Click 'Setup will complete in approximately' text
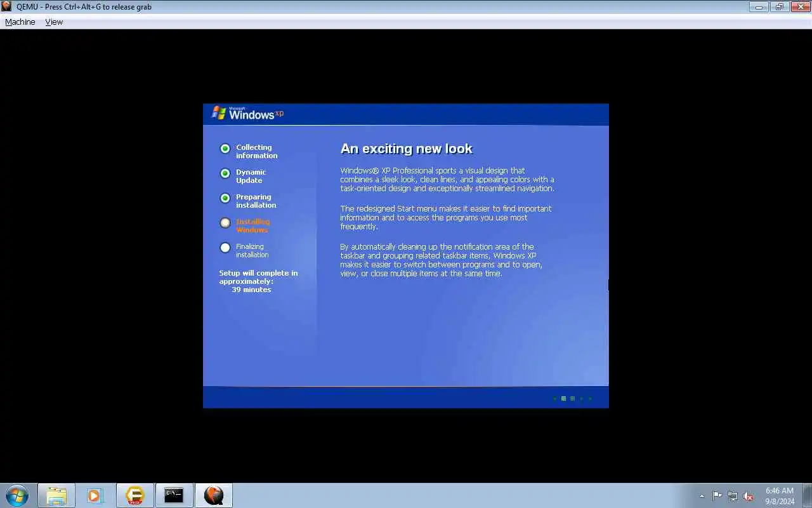812x508 pixels. pos(258,277)
